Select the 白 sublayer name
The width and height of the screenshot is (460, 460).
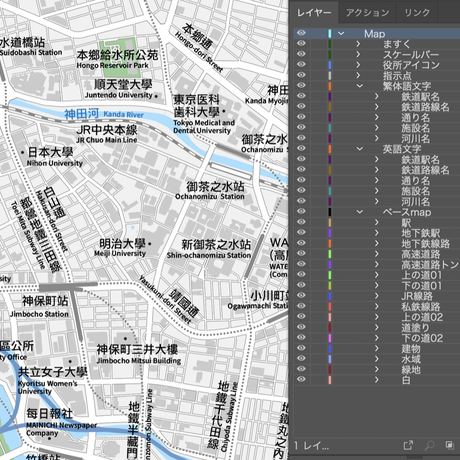[x=406, y=380]
